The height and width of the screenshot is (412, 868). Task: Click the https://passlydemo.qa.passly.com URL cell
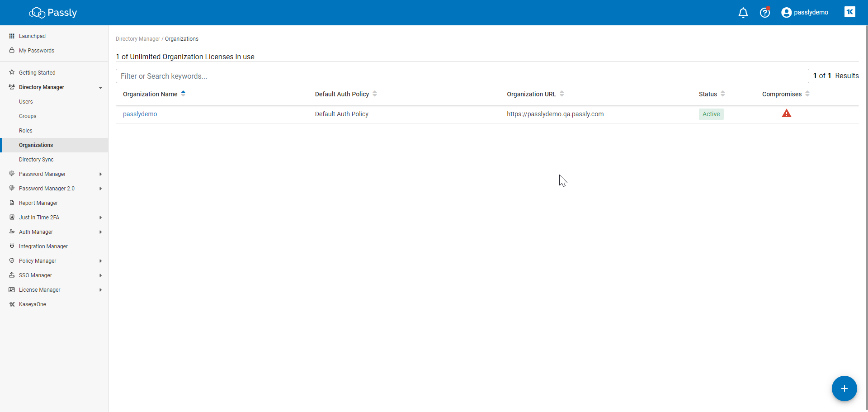555,114
